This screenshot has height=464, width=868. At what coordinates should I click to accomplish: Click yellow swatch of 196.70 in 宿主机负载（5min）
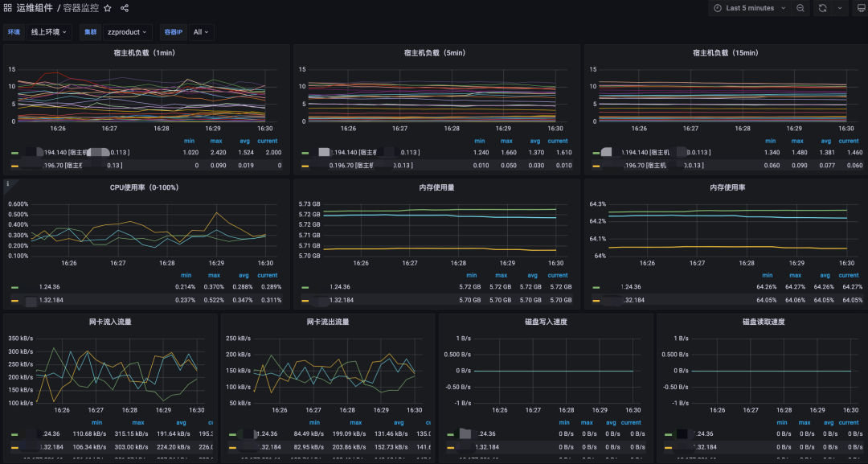(305, 166)
